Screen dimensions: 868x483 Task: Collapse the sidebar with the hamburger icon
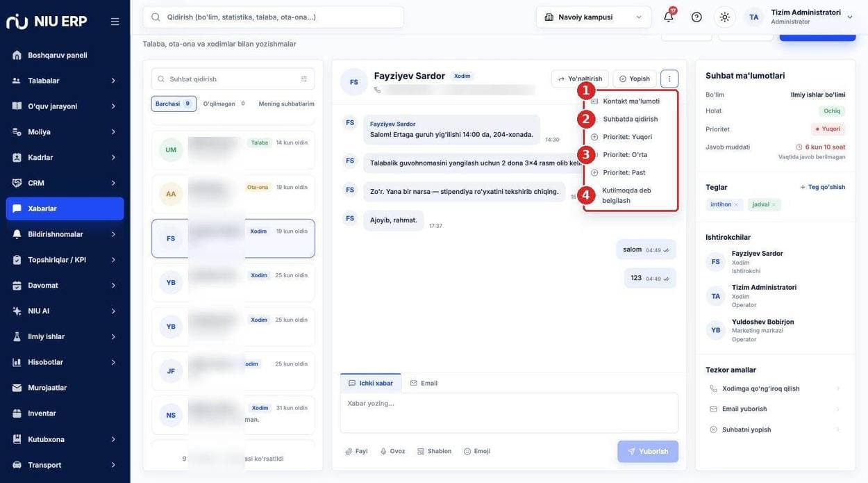point(115,22)
